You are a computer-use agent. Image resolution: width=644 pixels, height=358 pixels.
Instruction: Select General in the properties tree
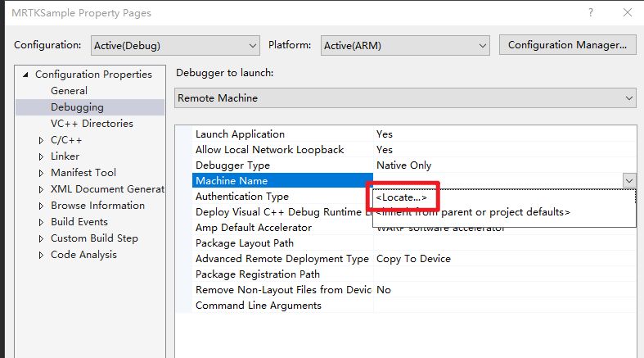point(69,91)
